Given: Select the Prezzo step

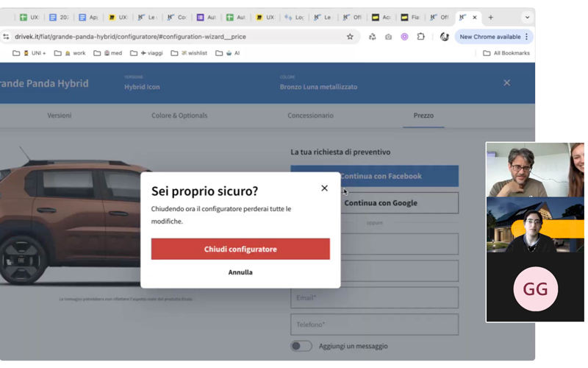Looking at the screenshot, I should click(423, 116).
